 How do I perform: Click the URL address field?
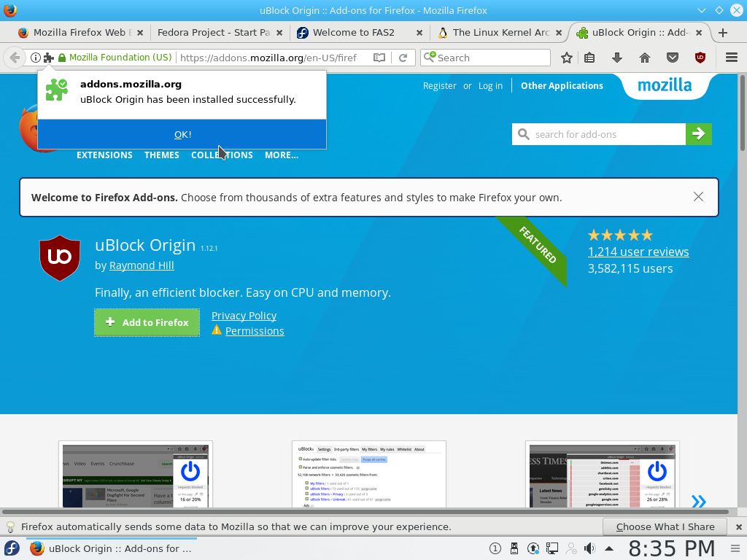click(268, 58)
